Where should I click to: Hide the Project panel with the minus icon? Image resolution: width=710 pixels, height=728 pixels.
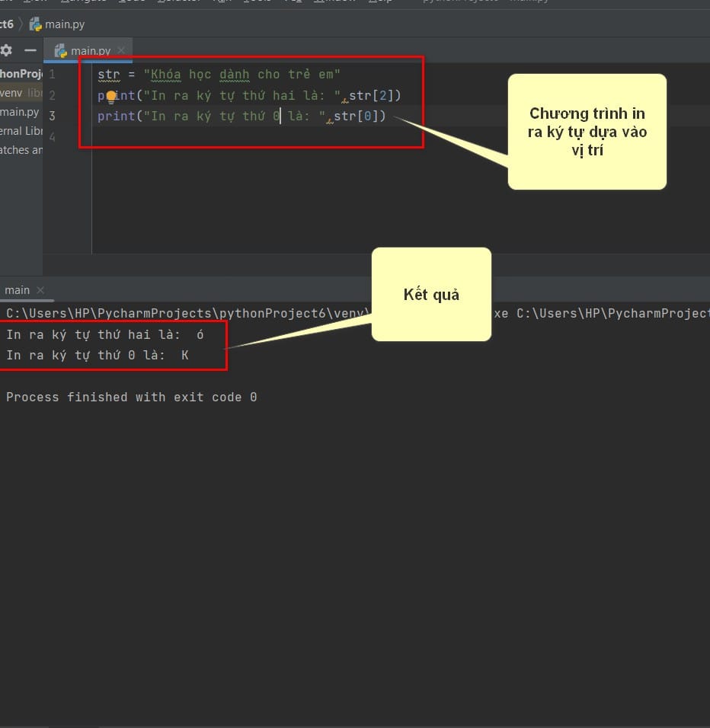point(30,50)
